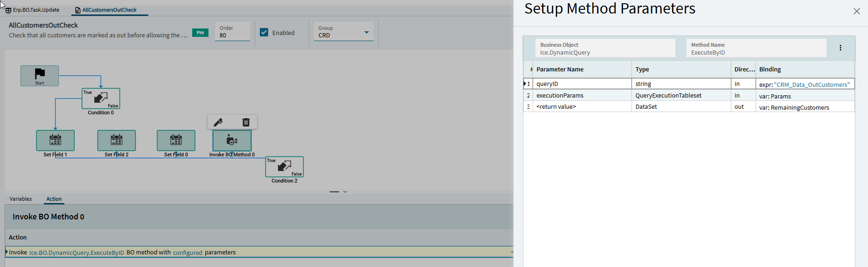Click the configured parameters link
The image size is (868, 267).
187,253
